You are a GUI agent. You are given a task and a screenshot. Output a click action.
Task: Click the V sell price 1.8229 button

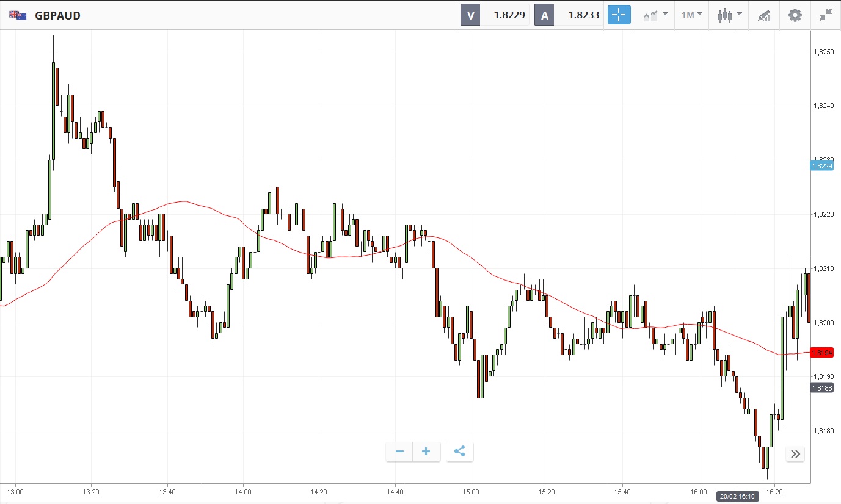[495, 15]
